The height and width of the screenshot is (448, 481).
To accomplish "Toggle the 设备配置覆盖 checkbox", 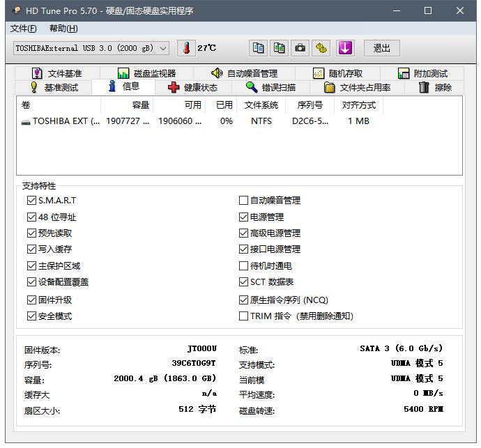I will [x=31, y=281].
